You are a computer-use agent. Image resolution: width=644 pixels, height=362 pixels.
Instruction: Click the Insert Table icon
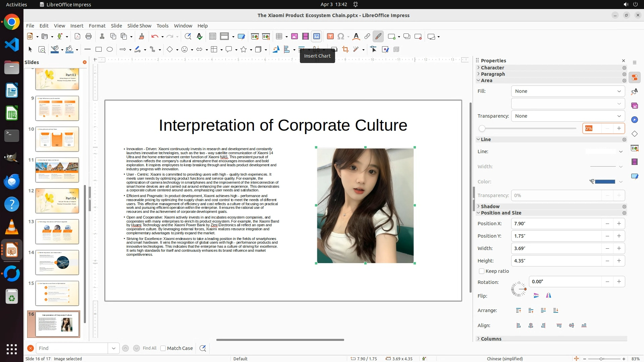279,37
